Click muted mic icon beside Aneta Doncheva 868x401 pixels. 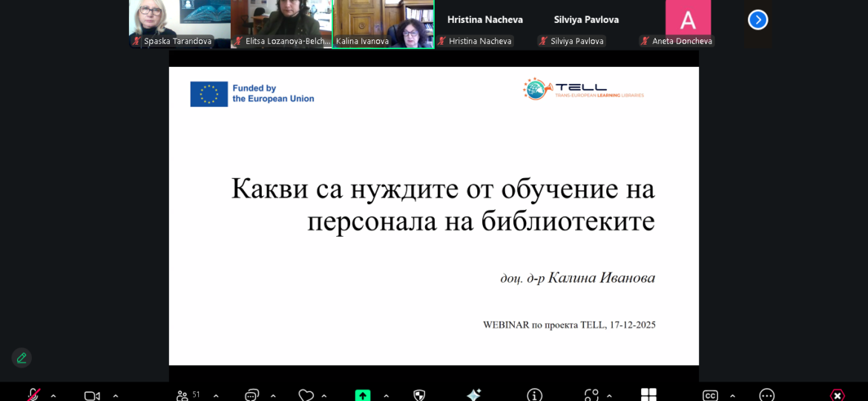tap(645, 41)
